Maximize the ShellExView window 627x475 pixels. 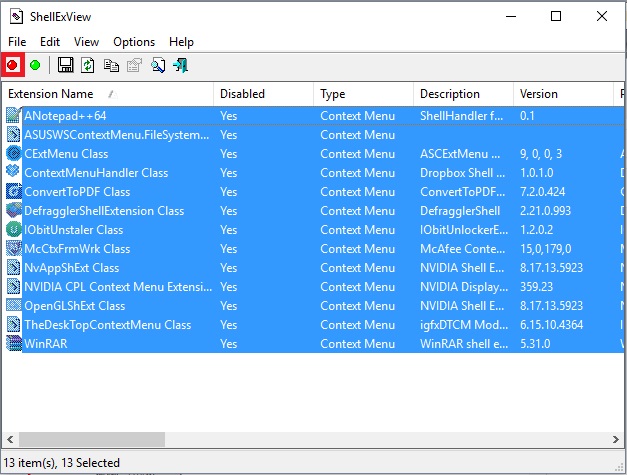click(556, 16)
